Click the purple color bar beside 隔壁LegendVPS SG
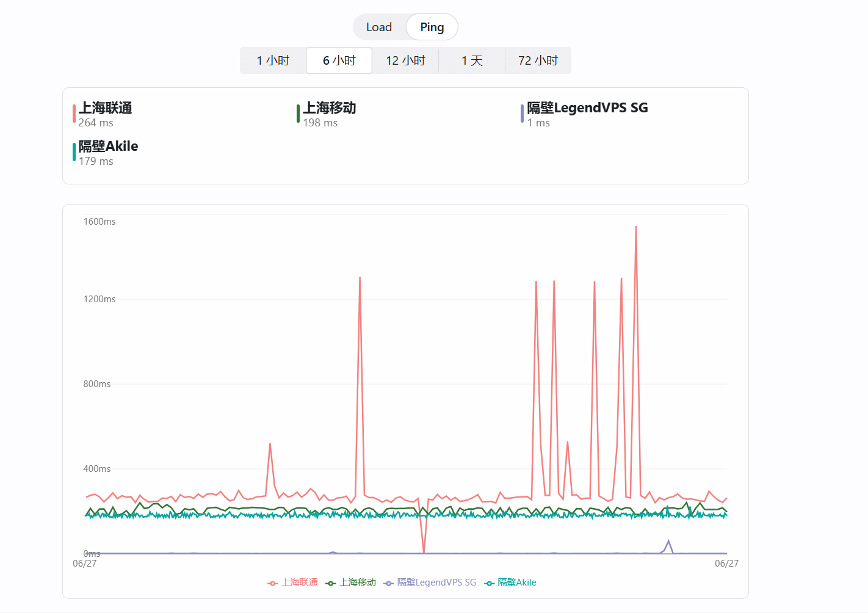This screenshot has height=613, width=868. (522, 114)
